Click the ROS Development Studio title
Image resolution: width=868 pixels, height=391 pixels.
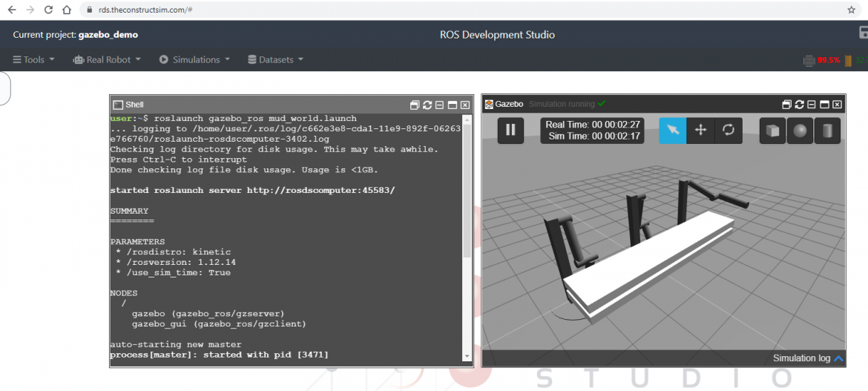[x=497, y=35]
